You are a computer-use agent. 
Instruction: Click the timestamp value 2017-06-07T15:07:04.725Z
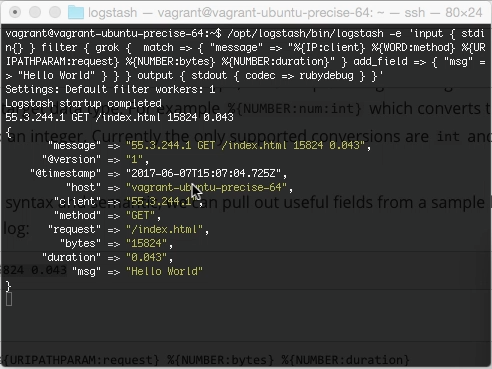coord(203,173)
